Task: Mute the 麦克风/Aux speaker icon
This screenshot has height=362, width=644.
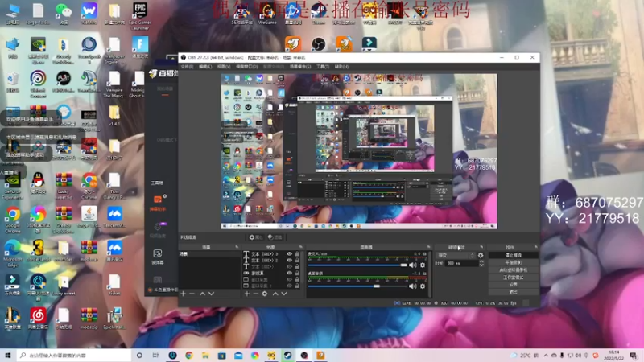Action: (412, 265)
